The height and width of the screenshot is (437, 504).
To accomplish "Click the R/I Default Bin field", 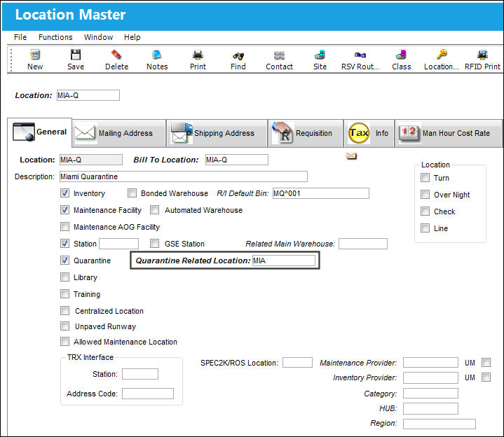I will click(x=321, y=193).
